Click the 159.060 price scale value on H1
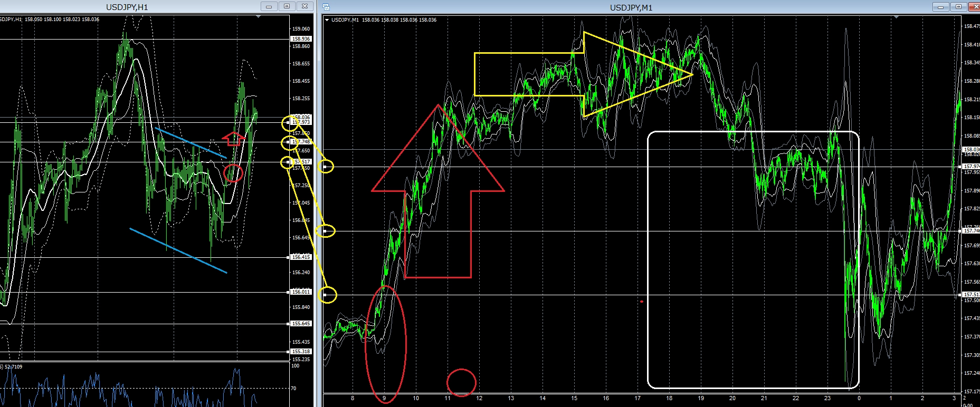The image size is (980, 407). 301,29
